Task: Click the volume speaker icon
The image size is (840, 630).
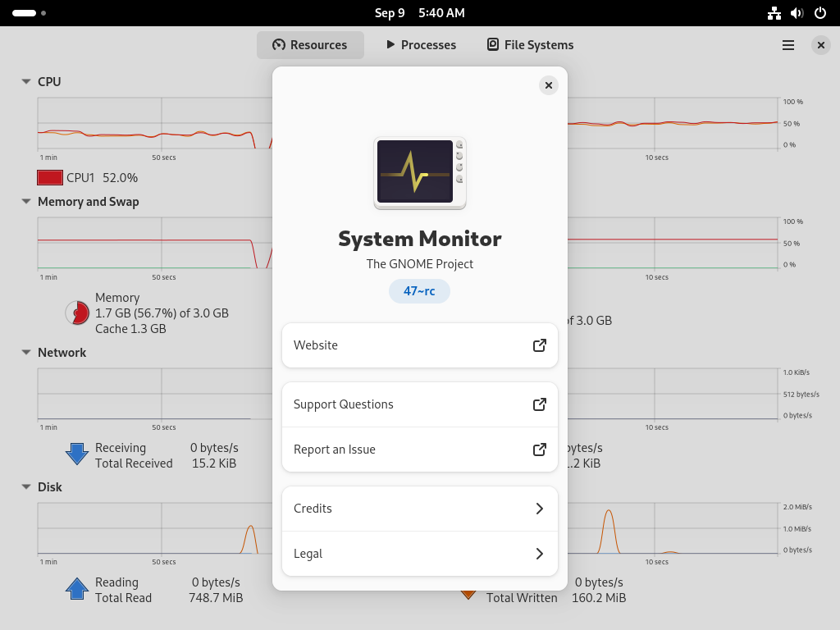Action: (x=797, y=13)
